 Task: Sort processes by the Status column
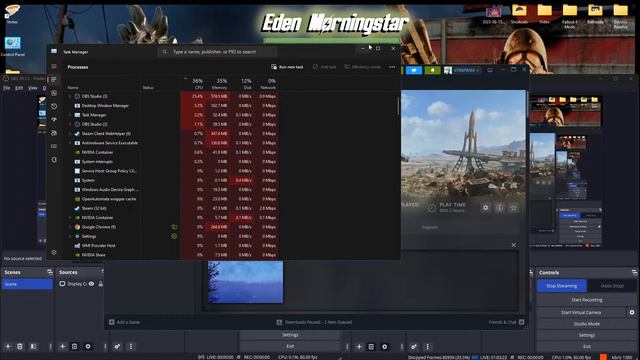[148, 87]
